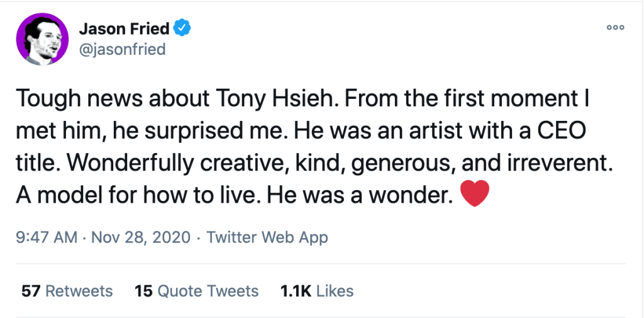Open the Jason Fried display name link

click(125, 28)
